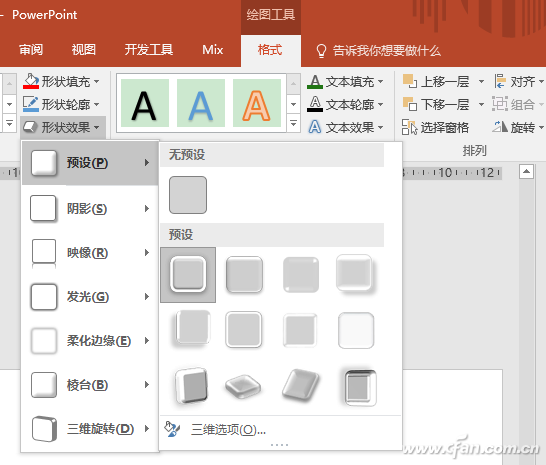Image resolution: width=546 pixels, height=465 pixels.
Task: Click the Shape Effects (形状效果) button
Action: coord(63,127)
